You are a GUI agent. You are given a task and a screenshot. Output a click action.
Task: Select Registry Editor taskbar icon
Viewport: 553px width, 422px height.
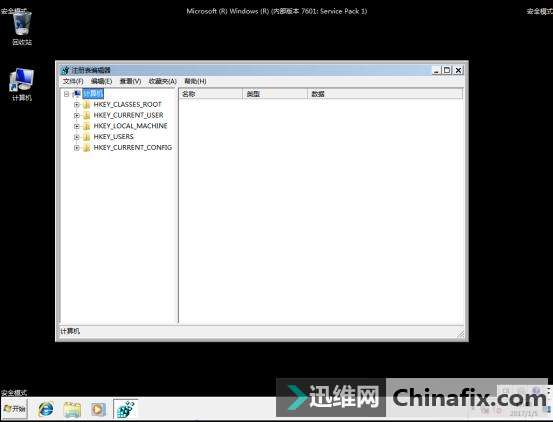126,409
